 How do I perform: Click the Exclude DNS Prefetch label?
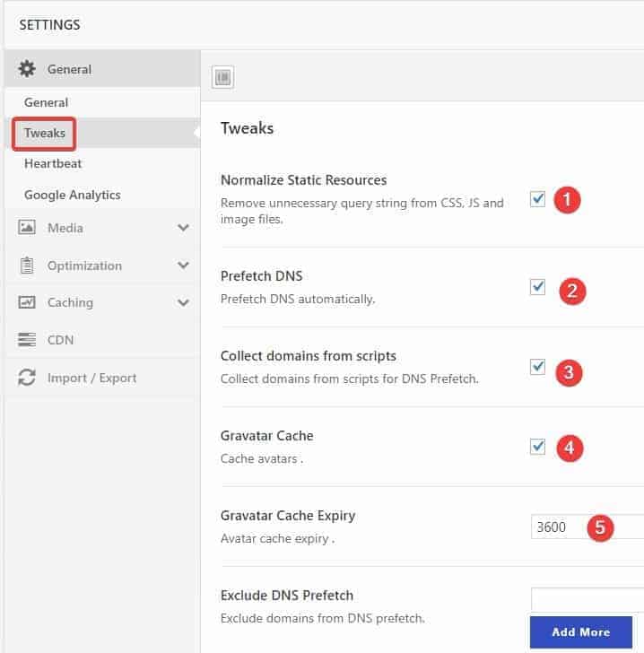coord(287,596)
